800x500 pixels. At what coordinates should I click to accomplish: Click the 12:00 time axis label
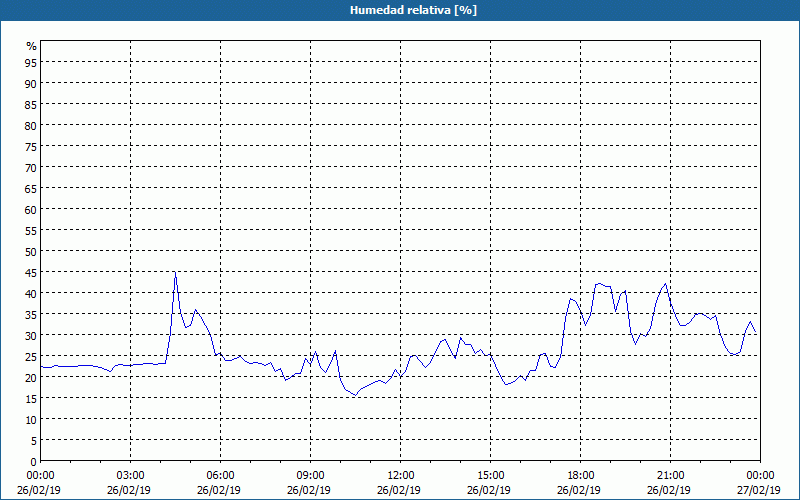coord(401,476)
